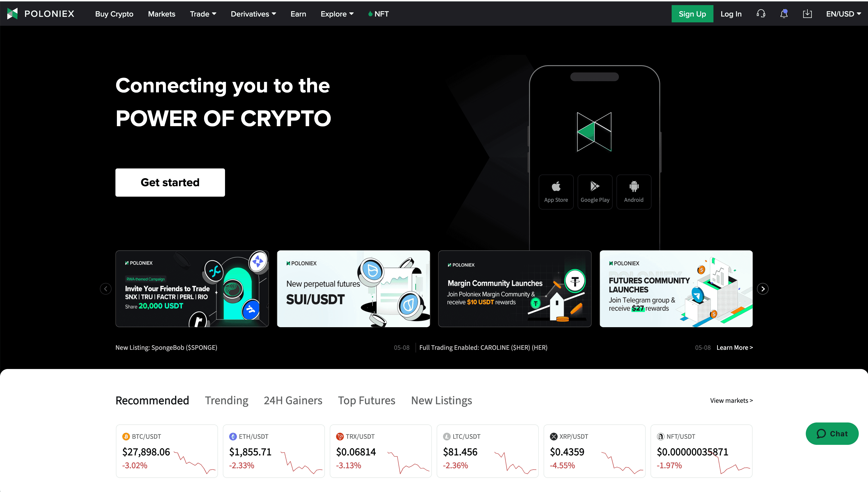Click the -4.55% change on XRP card
The width and height of the screenshot is (868, 492).
pyautogui.click(x=562, y=466)
